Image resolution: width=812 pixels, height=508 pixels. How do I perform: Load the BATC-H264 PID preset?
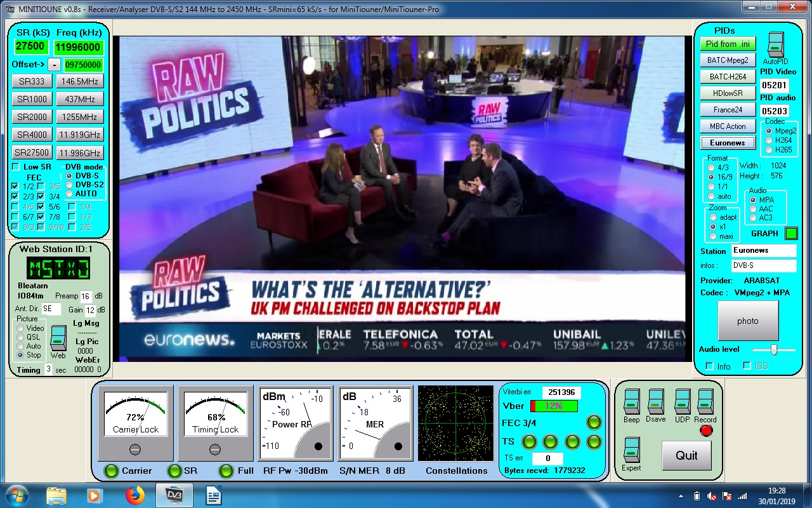point(728,77)
